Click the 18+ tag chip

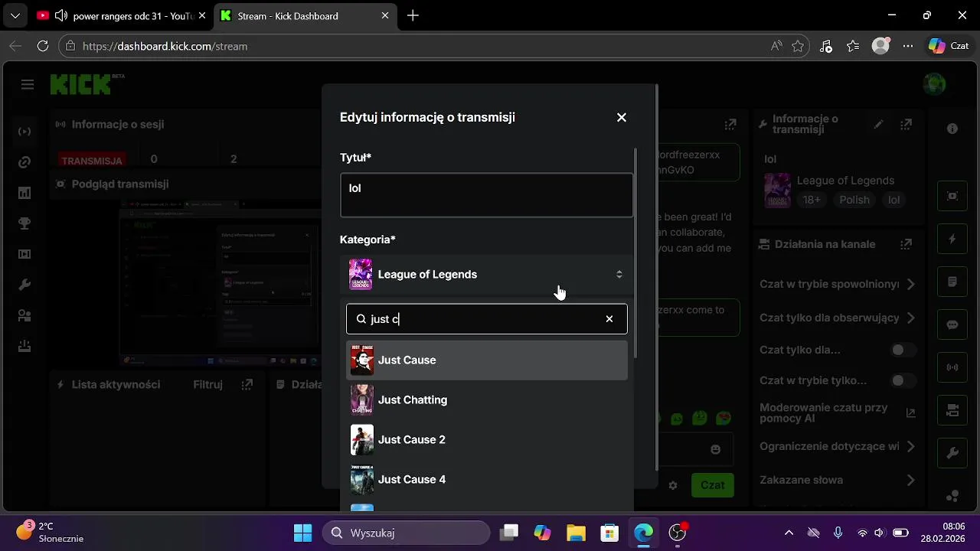812,200
